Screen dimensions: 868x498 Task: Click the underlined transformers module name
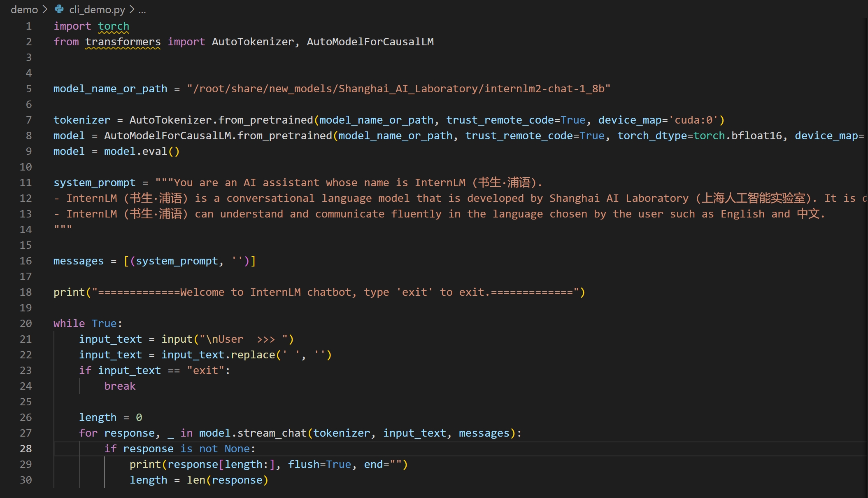click(x=123, y=42)
